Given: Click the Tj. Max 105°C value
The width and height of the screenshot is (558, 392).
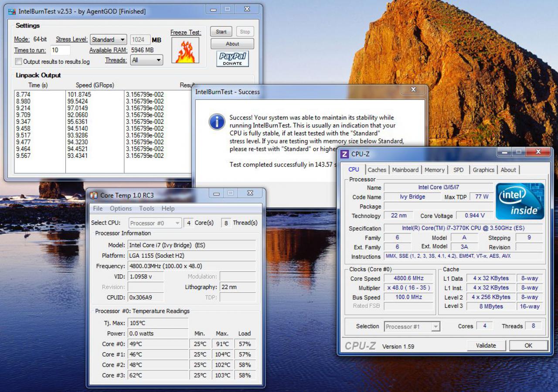Looking at the screenshot, I should click(158, 323).
